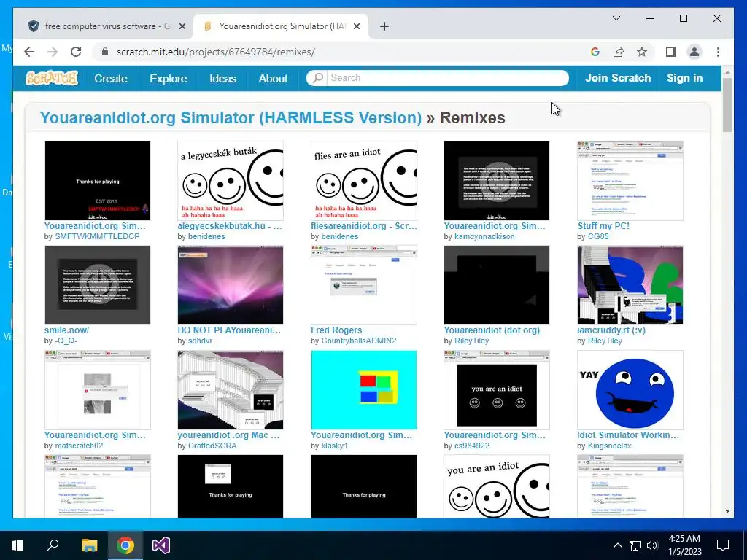This screenshot has width=747, height=560.
Task: Click the browser forward arrow
Action: [53, 52]
